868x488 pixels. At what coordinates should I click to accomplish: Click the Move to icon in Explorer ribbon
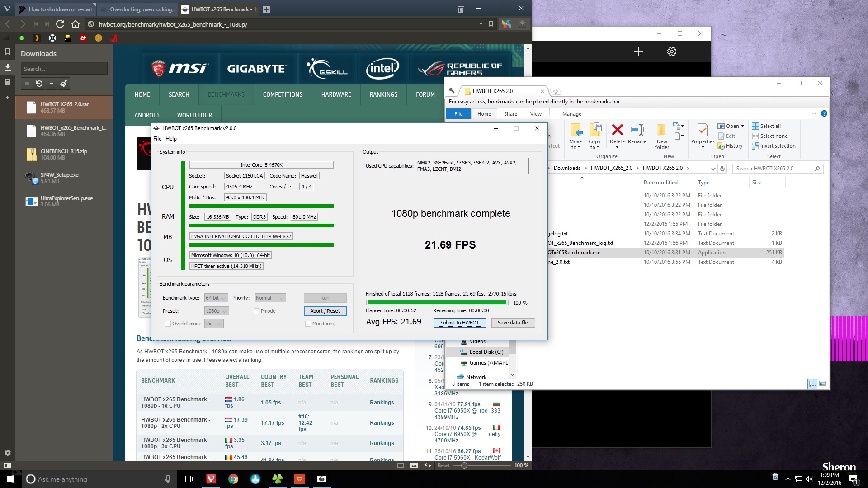[576, 136]
